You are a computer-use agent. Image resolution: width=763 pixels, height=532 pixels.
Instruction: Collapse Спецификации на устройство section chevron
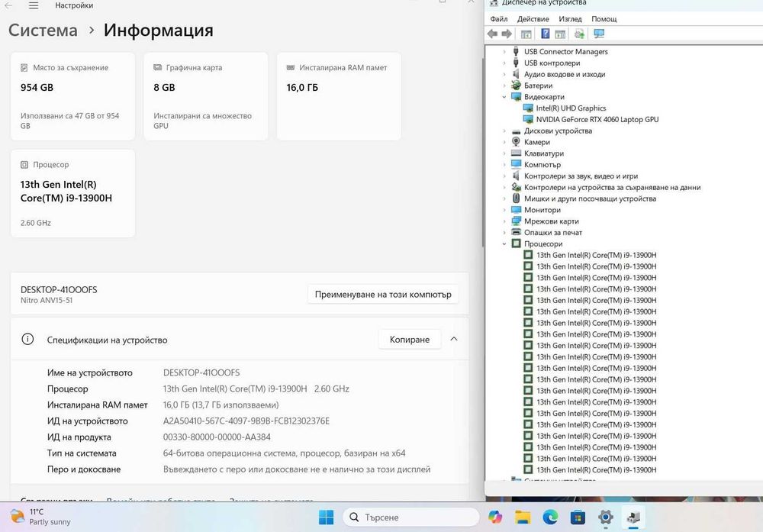point(453,339)
